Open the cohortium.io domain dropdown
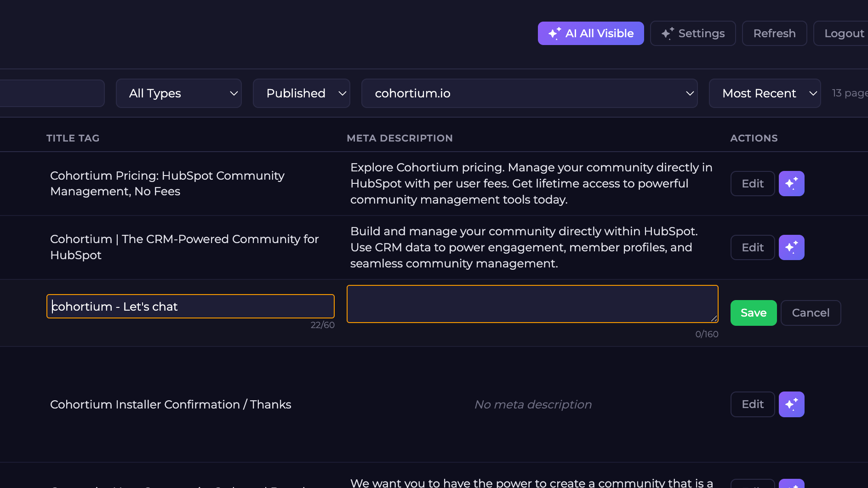The height and width of the screenshot is (488, 868). (530, 93)
